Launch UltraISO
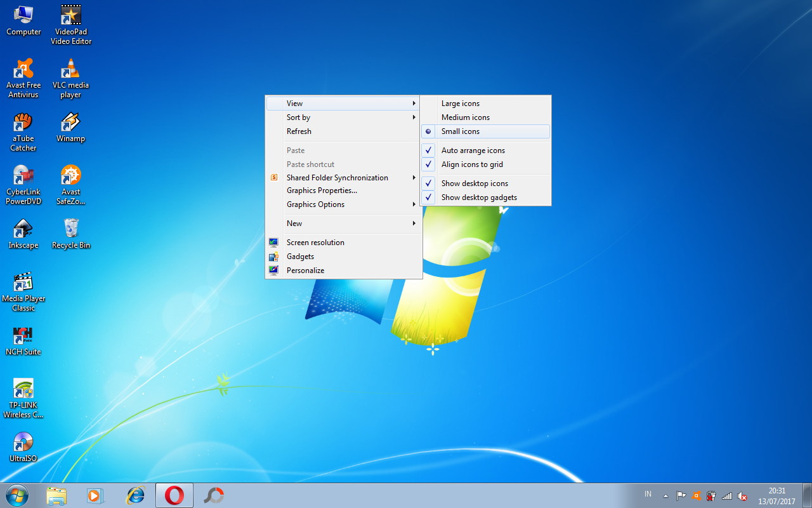Viewport: 812px width, 508px height. tap(23, 441)
